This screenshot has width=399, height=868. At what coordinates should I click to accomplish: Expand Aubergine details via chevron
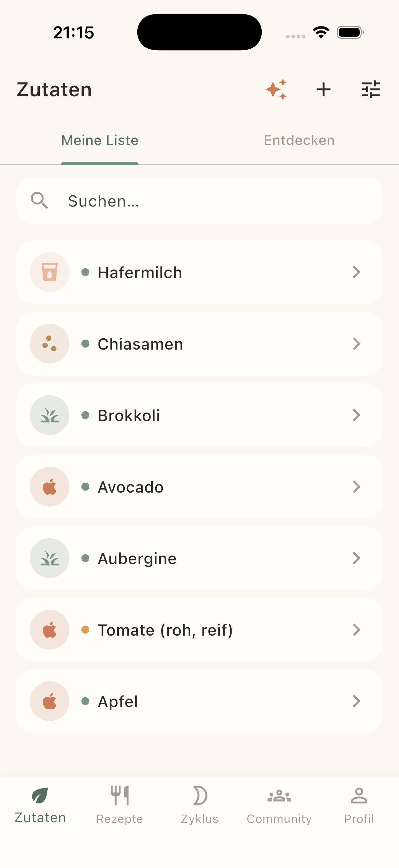[x=357, y=558]
